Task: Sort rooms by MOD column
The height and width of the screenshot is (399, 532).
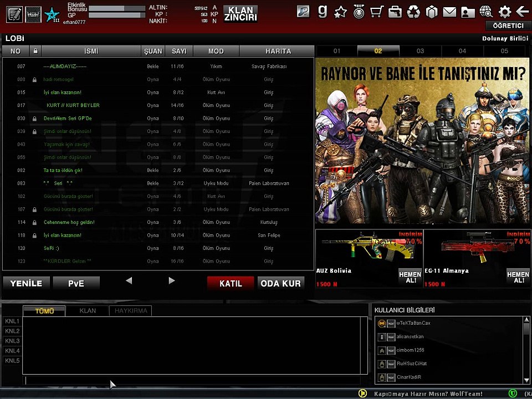Action: point(216,51)
